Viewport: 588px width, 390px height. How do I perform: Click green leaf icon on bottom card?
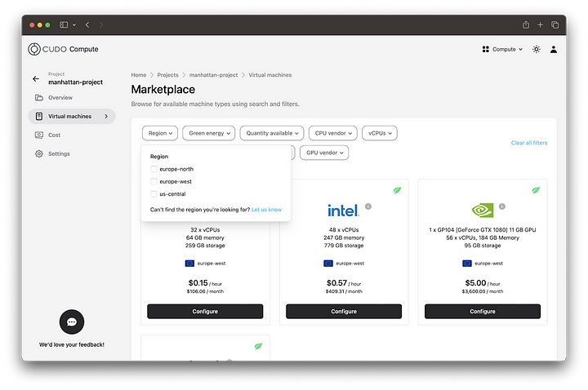[258, 346]
